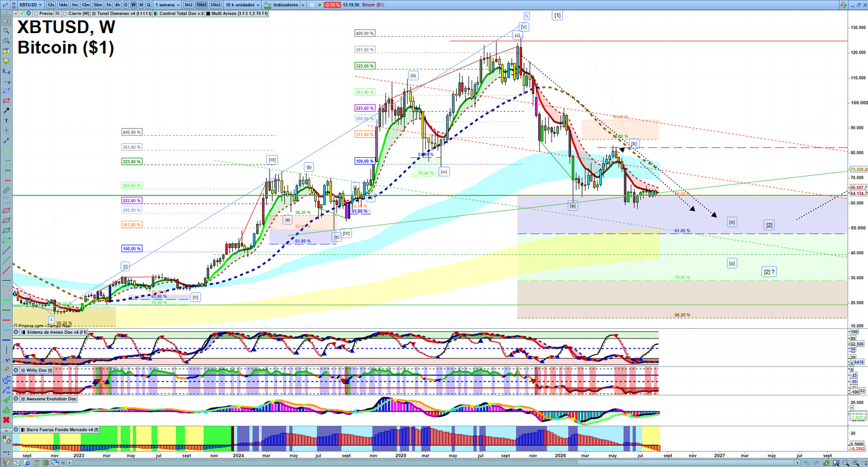868x467 pixels.
Task: Click the -0,16 % variation badge
Action: pyautogui.click(x=332, y=5)
